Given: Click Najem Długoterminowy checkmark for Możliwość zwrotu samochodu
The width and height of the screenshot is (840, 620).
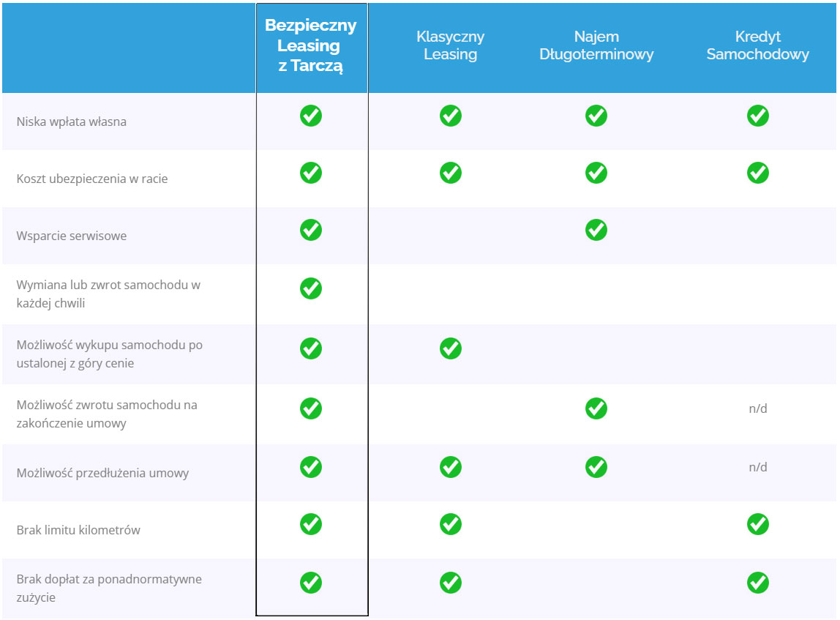Looking at the screenshot, I should 596,408.
